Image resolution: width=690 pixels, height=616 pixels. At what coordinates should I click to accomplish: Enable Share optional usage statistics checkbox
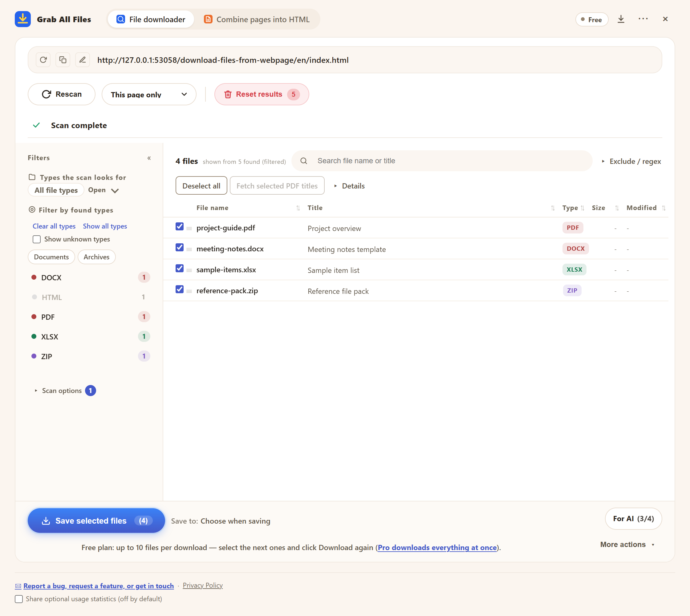(x=19, y=599)
